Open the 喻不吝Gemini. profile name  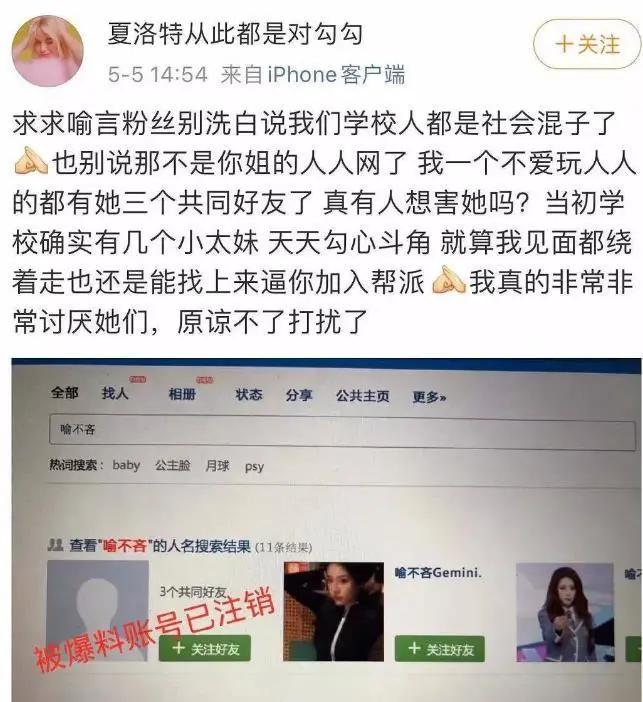[438, 573]
